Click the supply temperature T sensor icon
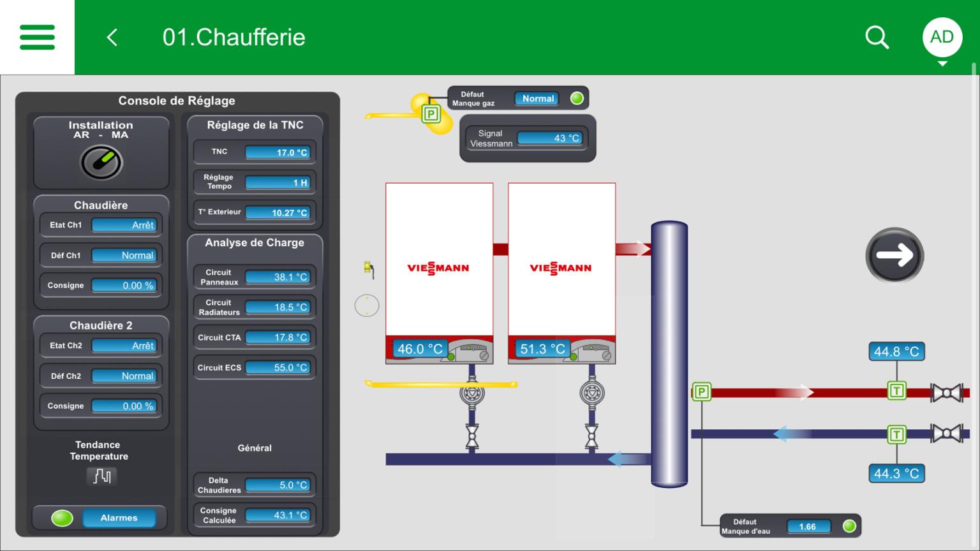Image resolution: width=980 pixels, height=551 pixels. click(x=896, y=391)
